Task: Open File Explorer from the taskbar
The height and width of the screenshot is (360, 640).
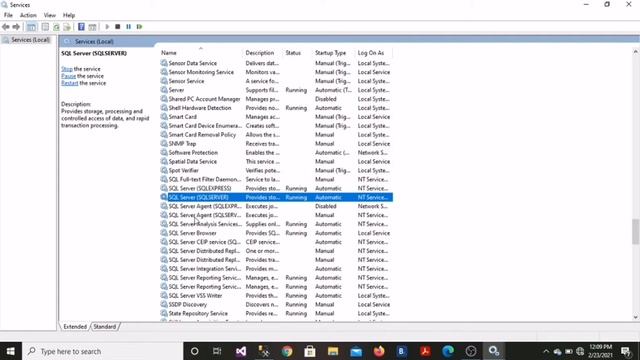Action: pos(333,351)
